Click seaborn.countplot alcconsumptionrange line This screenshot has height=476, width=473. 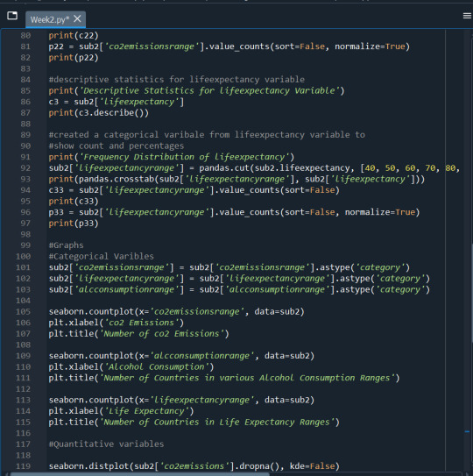coord(181,356)
